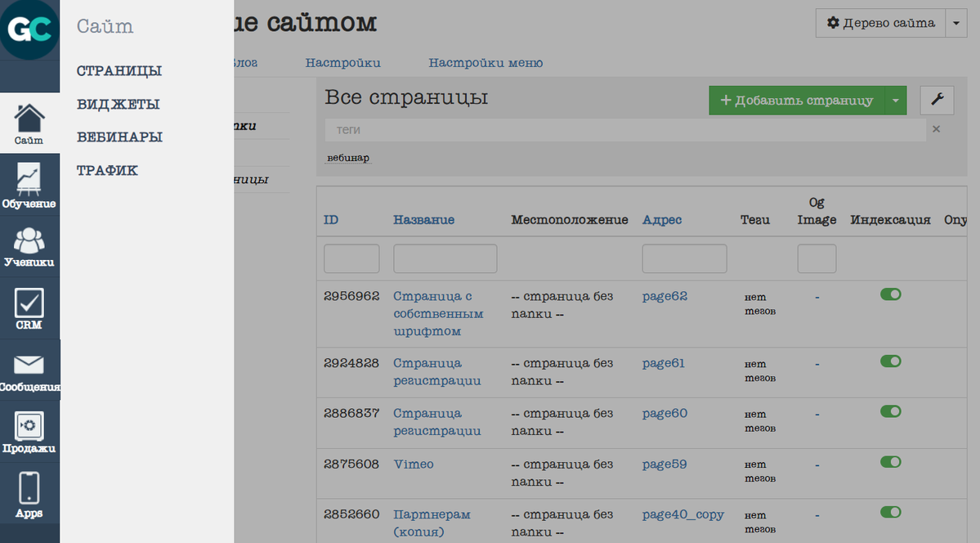Click the GC logo icon

29,29
